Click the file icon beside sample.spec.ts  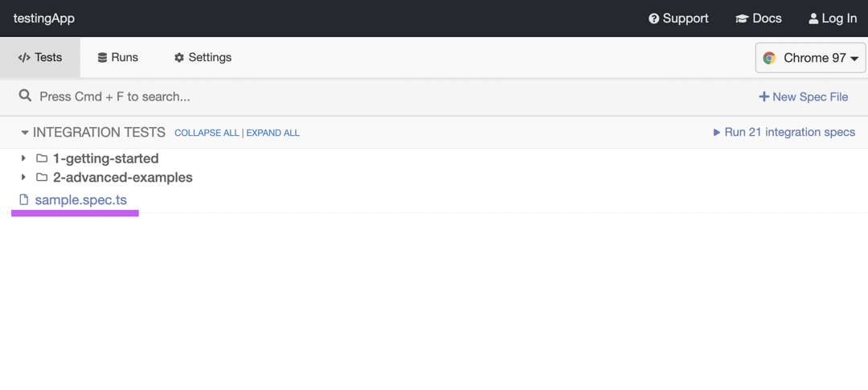click(23, 200)
